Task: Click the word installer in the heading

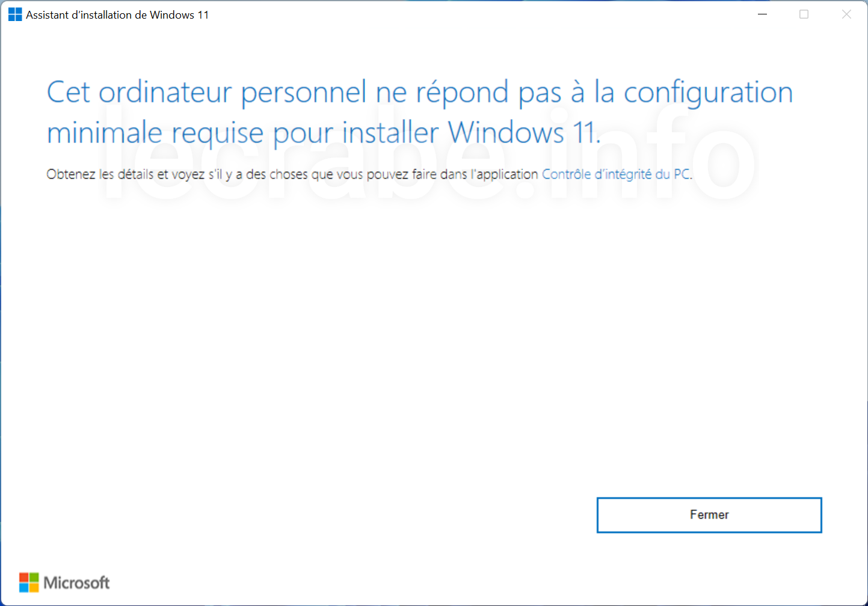Action: point(390,132)
